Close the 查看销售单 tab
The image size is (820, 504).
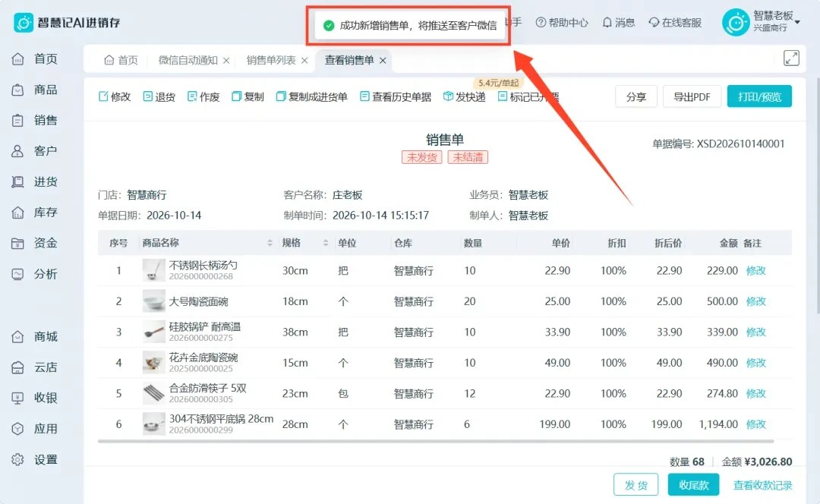point(383,61)
